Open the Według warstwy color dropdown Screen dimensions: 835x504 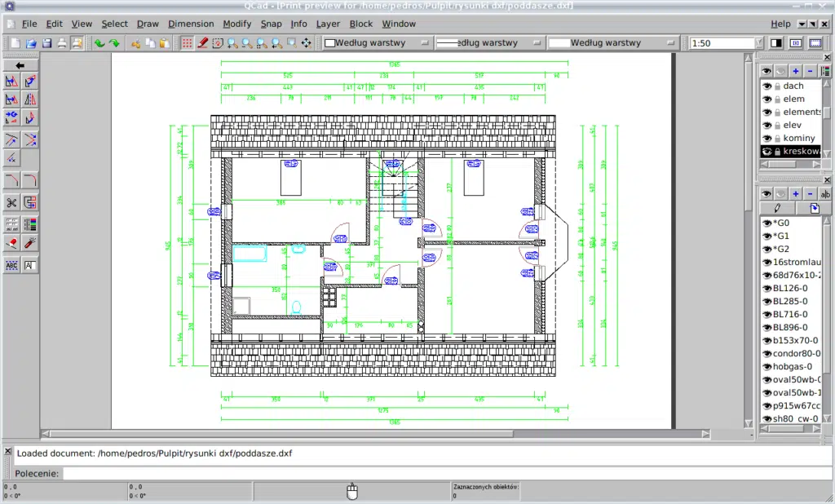[x=374, y=42]
